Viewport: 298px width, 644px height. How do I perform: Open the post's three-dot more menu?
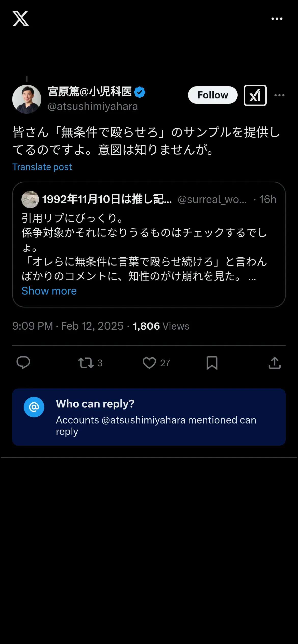point(279,95)
